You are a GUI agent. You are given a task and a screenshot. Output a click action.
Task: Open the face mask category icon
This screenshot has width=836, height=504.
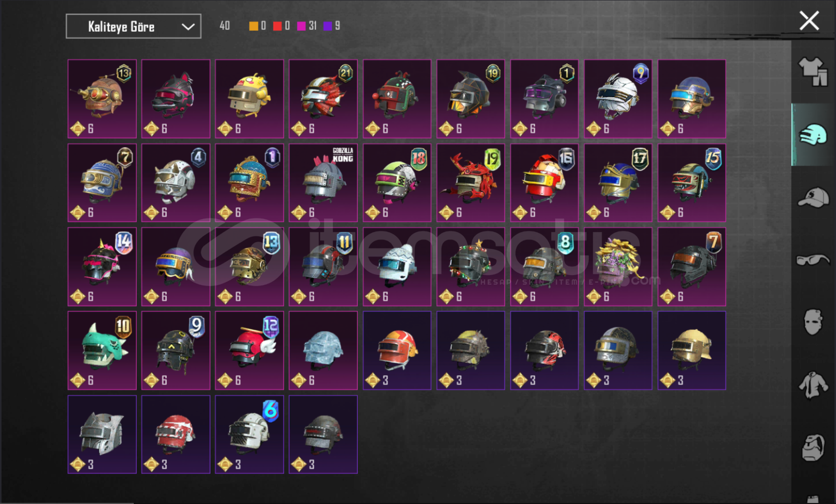pyautogui.click(x=813, y=322)
